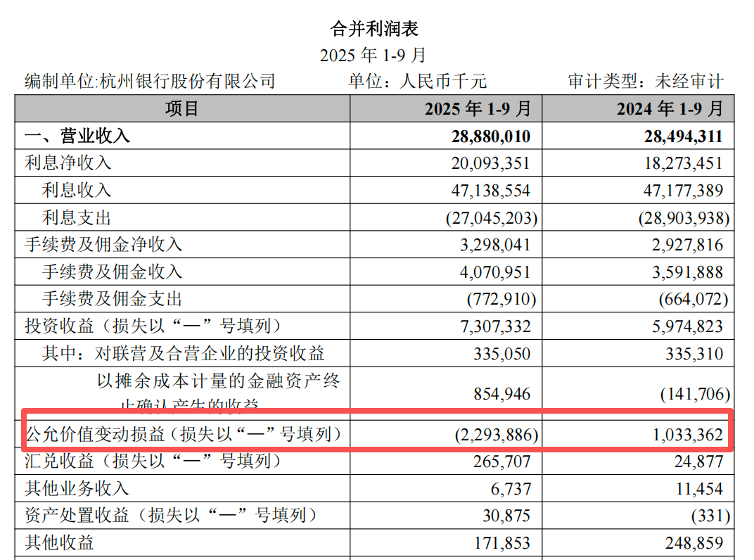Select the 1,033,362 value in highlighted row
Viewport: 754px width, 560px height.
point(688,435)
